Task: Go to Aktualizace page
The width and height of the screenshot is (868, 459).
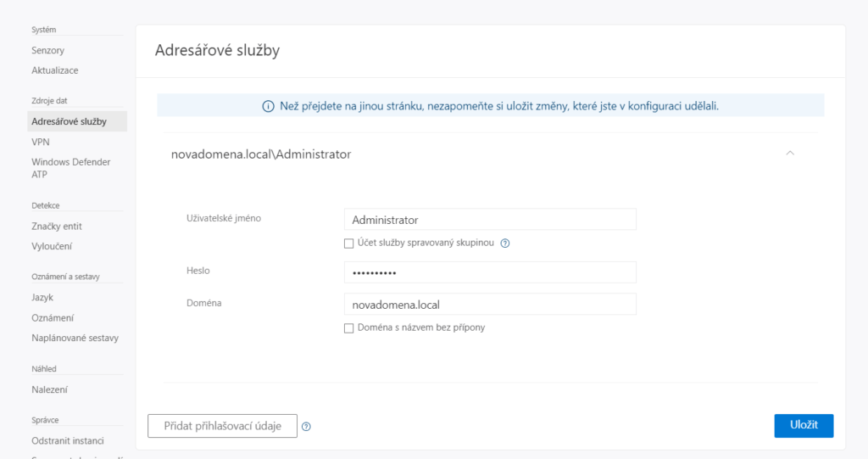Action: pyautogui.click(x=55, y=70)
